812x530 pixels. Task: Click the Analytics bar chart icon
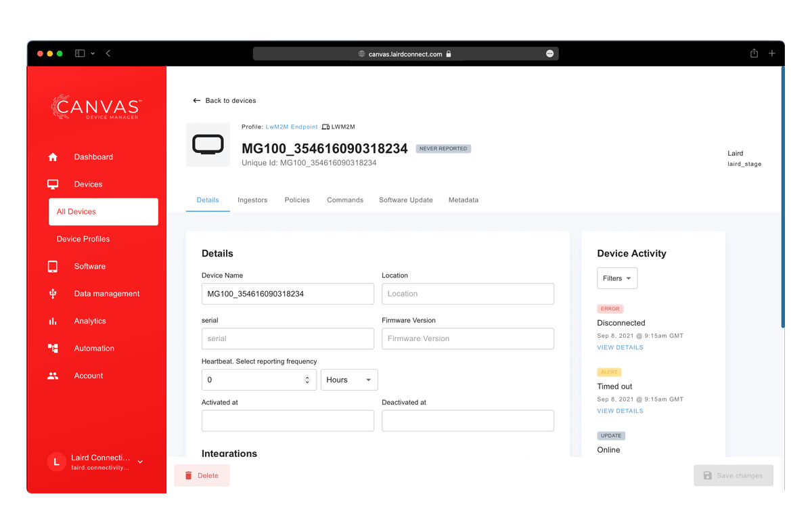pos(53,322)
